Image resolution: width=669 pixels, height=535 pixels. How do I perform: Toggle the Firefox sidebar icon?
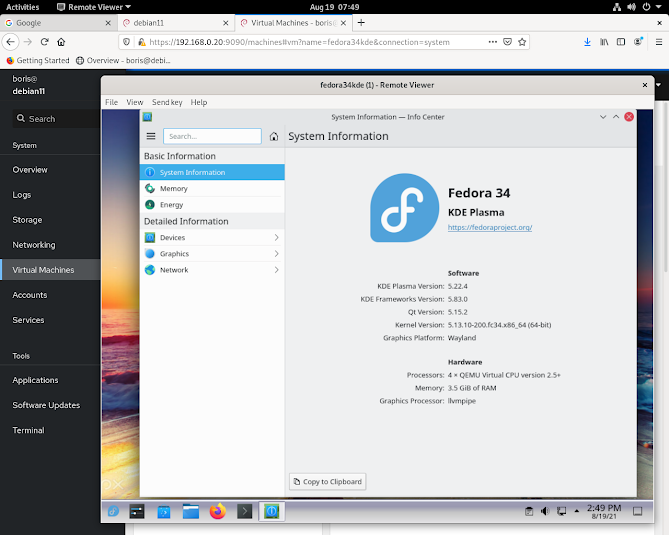(621, 42)
